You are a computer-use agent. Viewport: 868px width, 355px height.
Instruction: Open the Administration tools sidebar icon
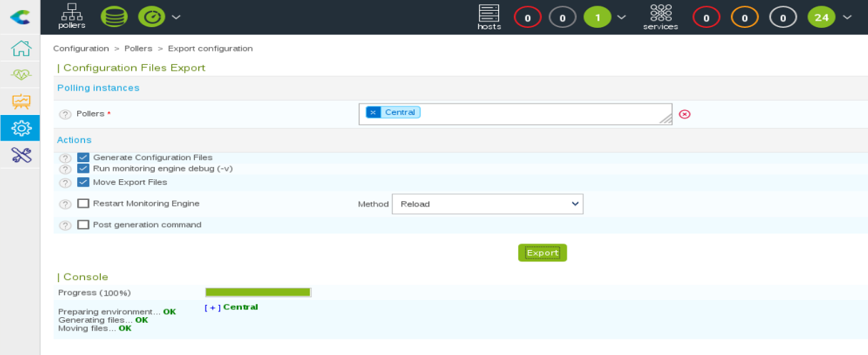(x=21, y=155)
